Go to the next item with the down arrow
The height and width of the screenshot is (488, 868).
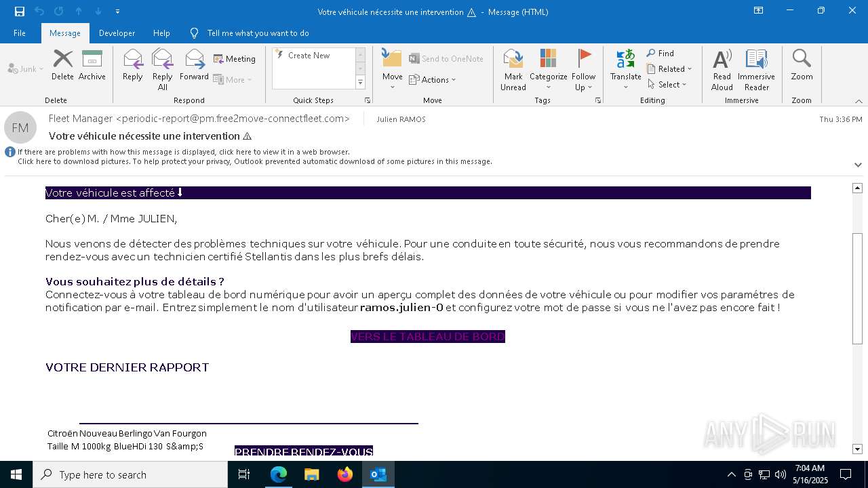98,12
